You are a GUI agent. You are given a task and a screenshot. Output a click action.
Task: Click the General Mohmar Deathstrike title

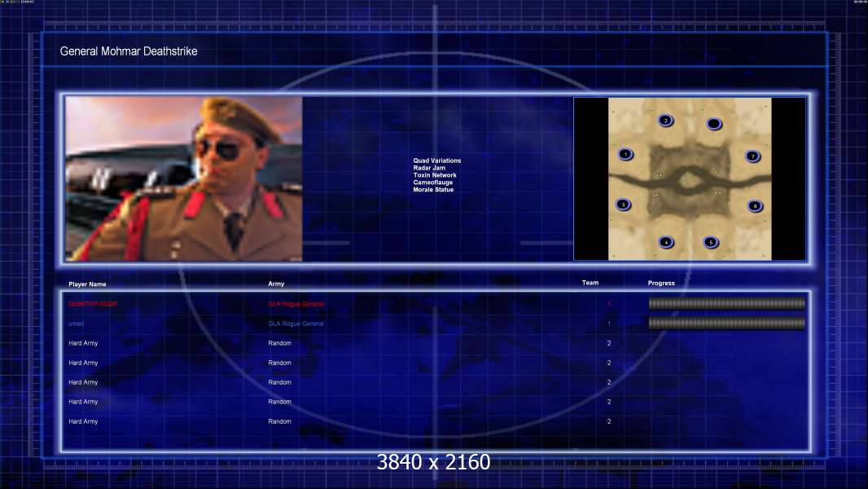coord(129,51)
